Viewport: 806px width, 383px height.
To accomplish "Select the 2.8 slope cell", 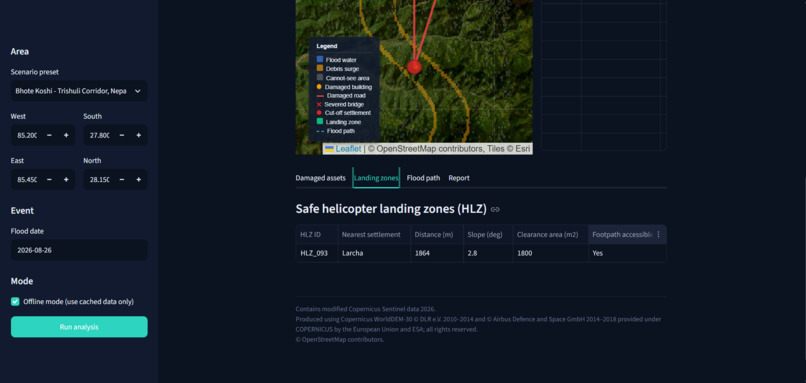I will click(x=488, y=253).
